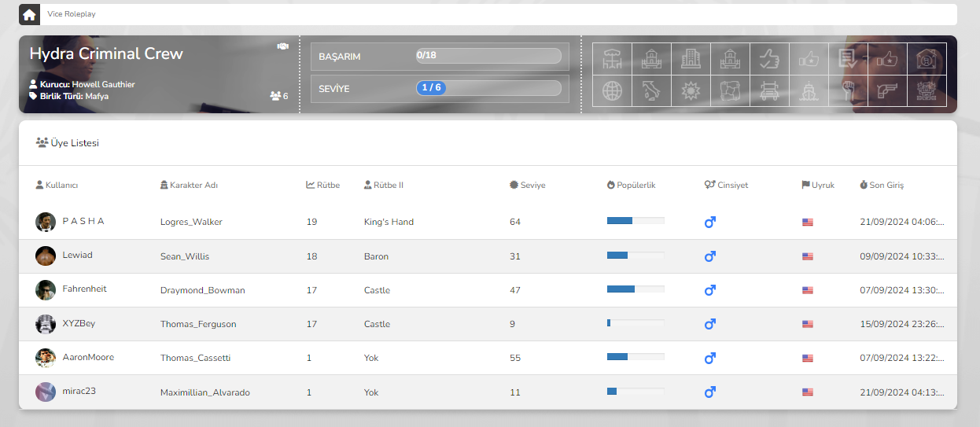Click the truck achievement icon
The image size is (980, 427).
(x=769, y=90)
